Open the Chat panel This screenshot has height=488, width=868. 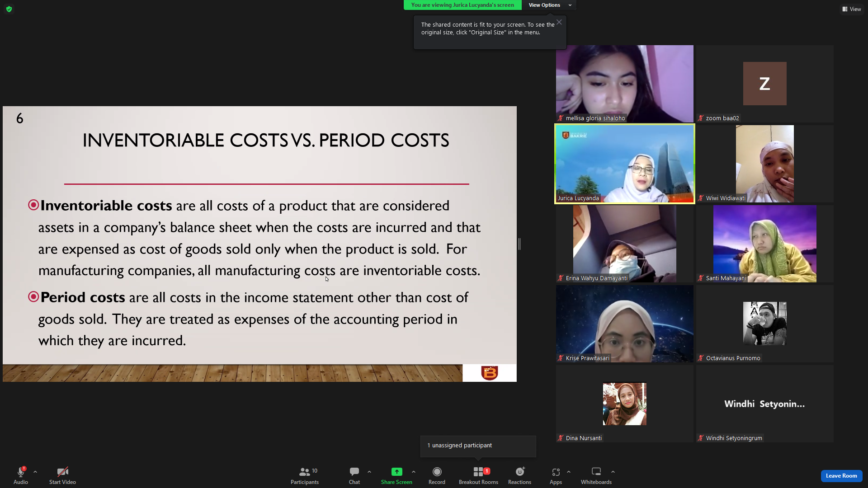tap(354, 475)
